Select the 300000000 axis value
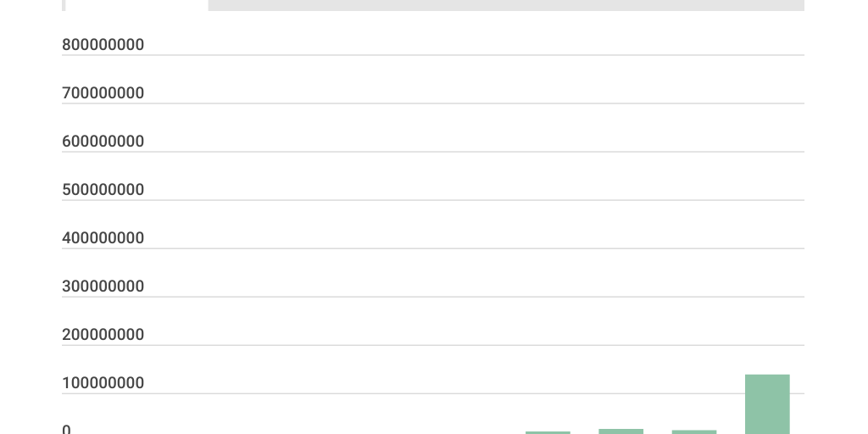868x434 pixels. 103,287
